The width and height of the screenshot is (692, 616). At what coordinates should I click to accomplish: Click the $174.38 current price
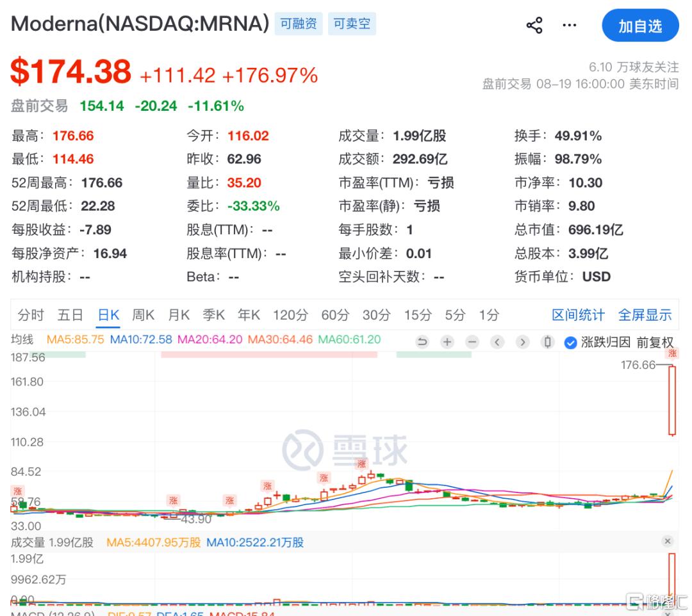pyautogui.click(x=70, y=72)
